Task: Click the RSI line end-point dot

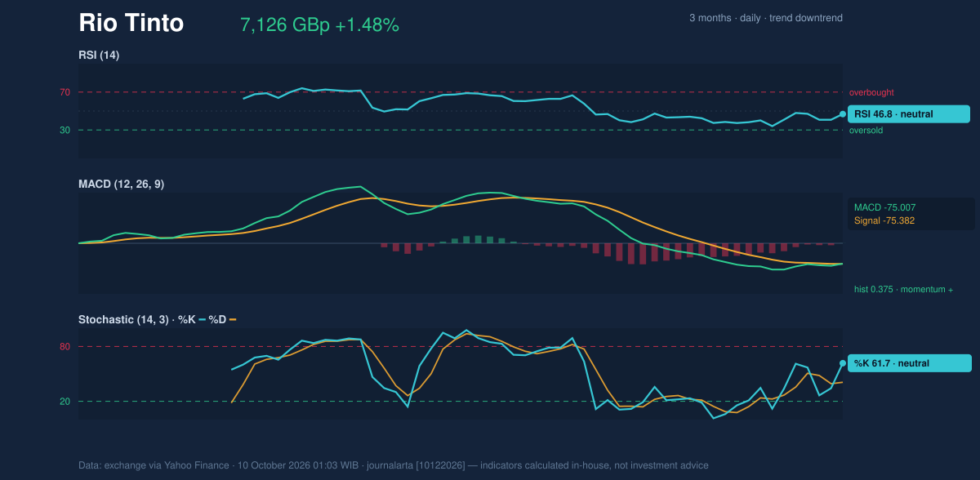Action: 843,114
